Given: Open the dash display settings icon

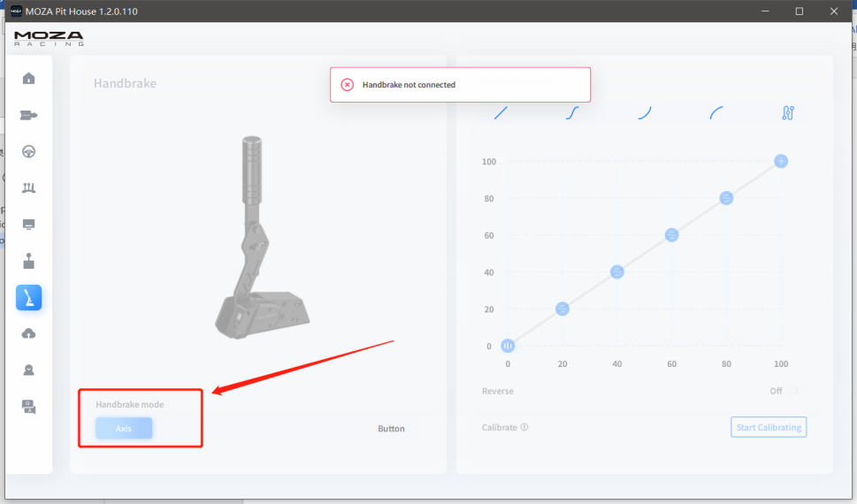Looking at the screenshot, I should click(28, 225).
